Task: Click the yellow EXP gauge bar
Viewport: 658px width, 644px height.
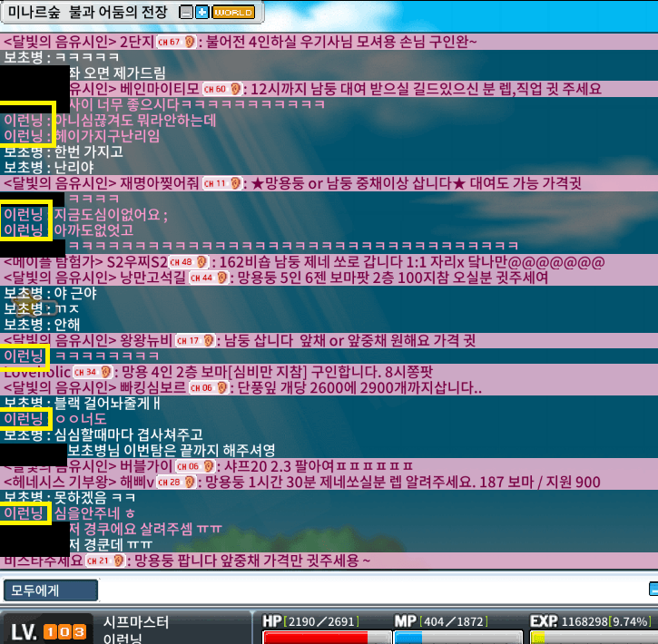Action: tap(590, 636)
